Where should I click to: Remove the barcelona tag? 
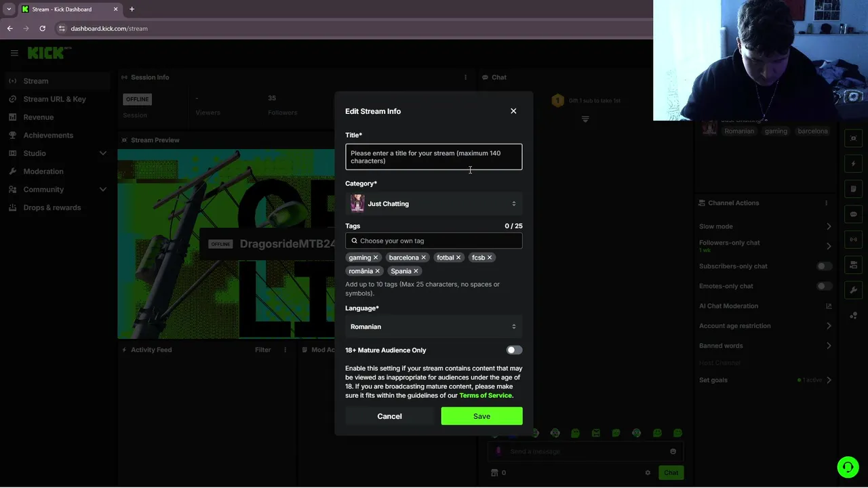coord(424,258)
